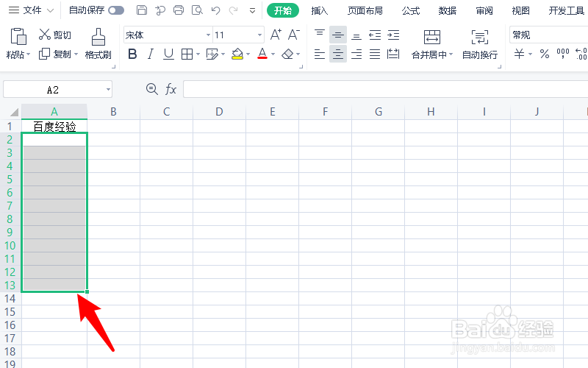588x368 pixels.
Task: Apply the yellow fill color bucket
Action: tap(237, 54)
